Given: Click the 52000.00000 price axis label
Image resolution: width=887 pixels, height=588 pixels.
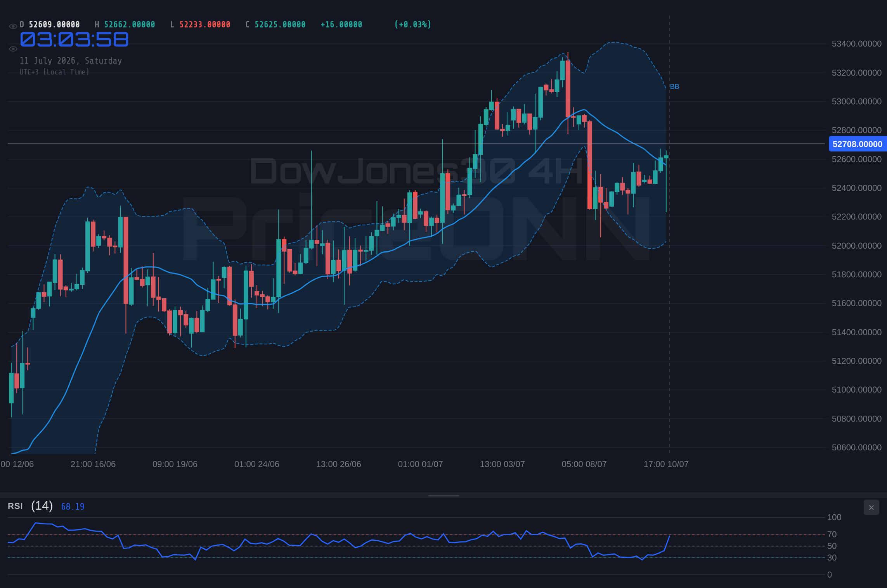Looking at the screenshot, I should tap(856, 246).
